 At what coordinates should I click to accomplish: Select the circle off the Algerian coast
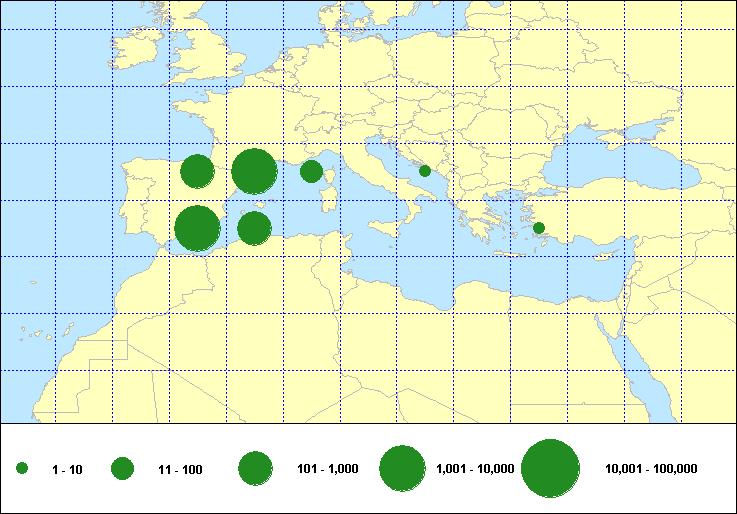pos(254,228)
